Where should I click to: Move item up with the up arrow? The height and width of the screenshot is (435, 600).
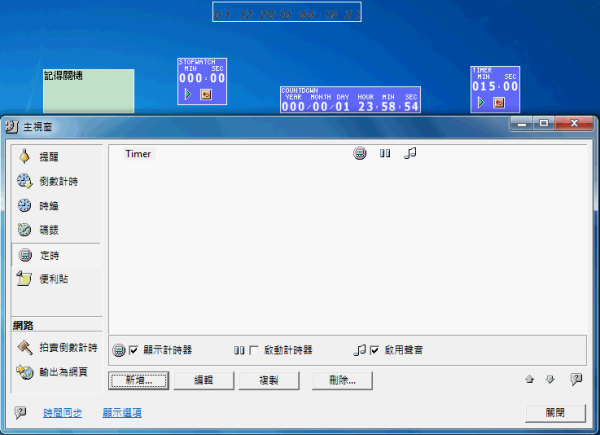[530, 379]
